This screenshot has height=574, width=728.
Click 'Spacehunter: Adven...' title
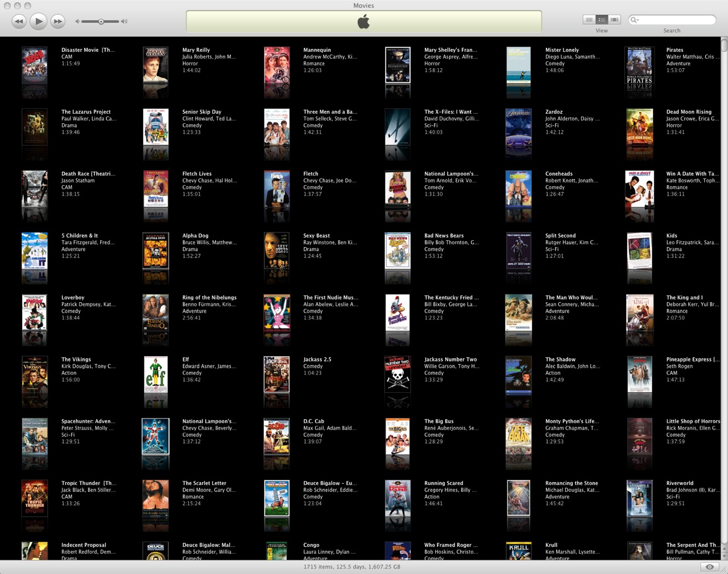(88, 422)
